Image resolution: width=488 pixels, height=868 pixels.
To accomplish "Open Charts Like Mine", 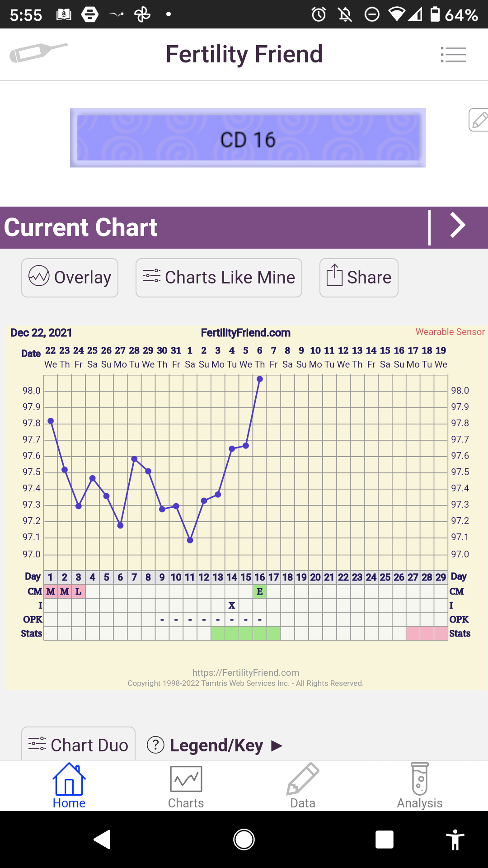I will pyautogui.click(x=219, y=278).
